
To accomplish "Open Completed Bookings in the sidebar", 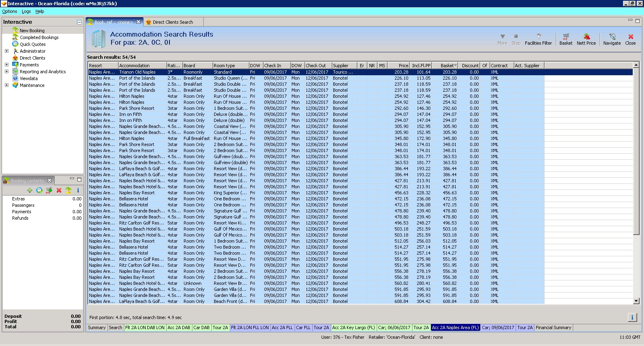I will [x=39, y=37].
